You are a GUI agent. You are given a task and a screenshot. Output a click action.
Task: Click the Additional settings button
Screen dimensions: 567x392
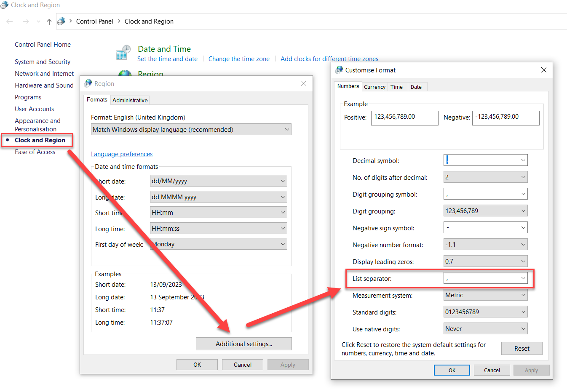(x=243, y=344)
